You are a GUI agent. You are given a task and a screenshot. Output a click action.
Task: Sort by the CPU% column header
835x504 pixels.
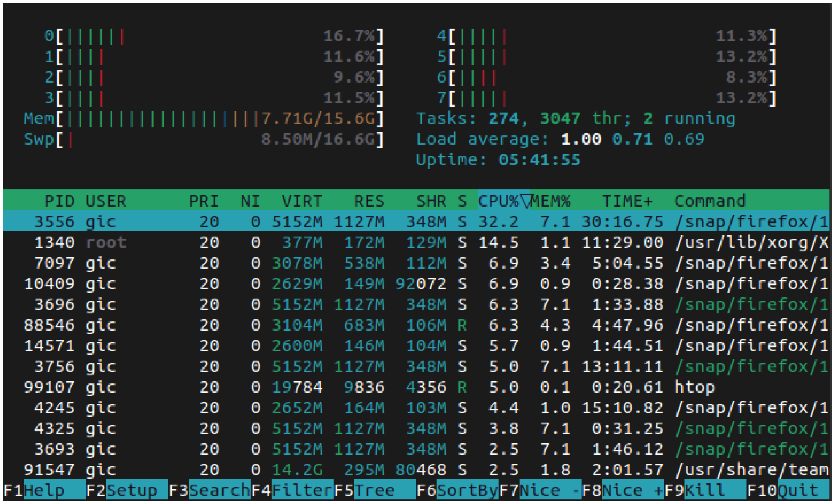[x=498, y=201]
